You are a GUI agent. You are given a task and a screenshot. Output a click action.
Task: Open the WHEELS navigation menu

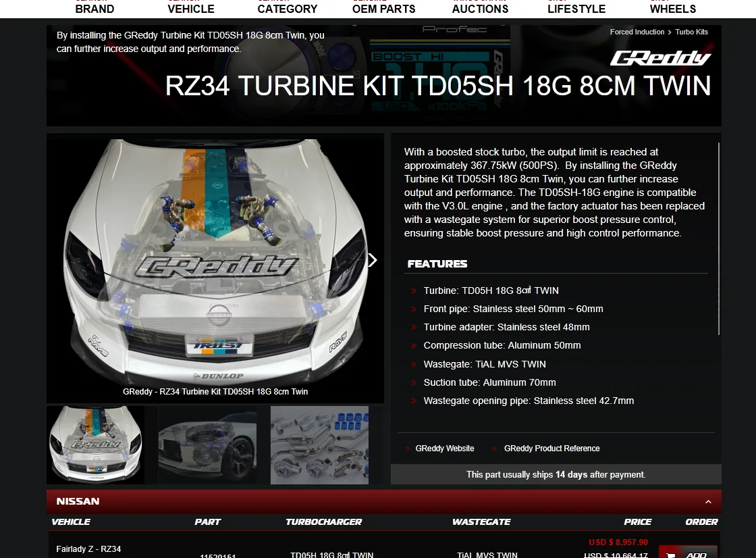tap(673, 9)
